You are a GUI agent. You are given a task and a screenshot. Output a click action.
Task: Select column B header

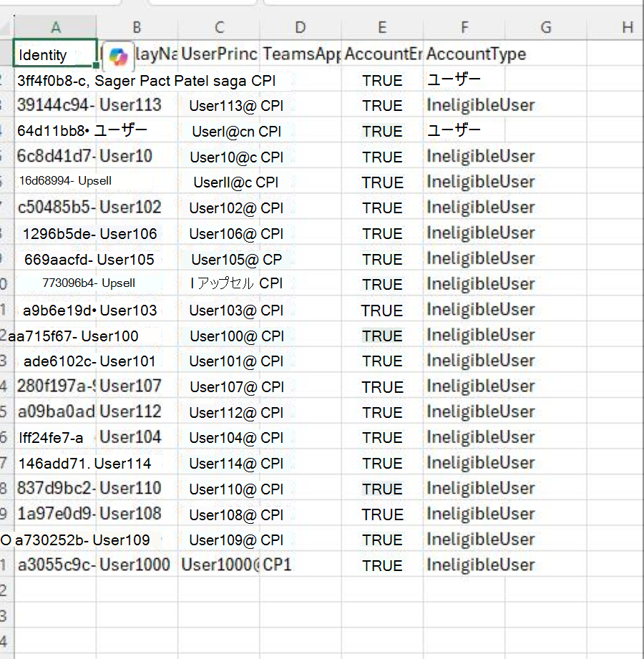pyautogui.click(x=137, y=27)
